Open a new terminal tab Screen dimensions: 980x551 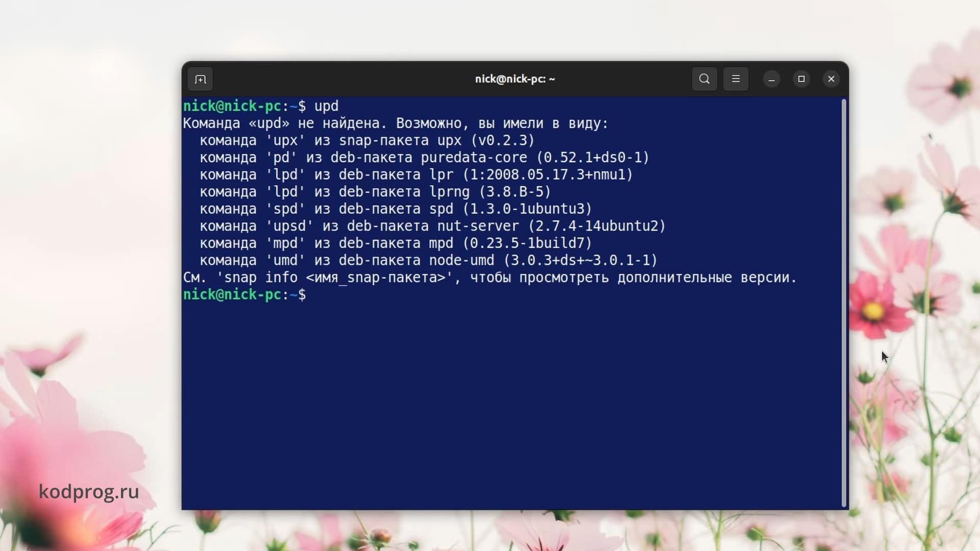click(x=200, y=79)
